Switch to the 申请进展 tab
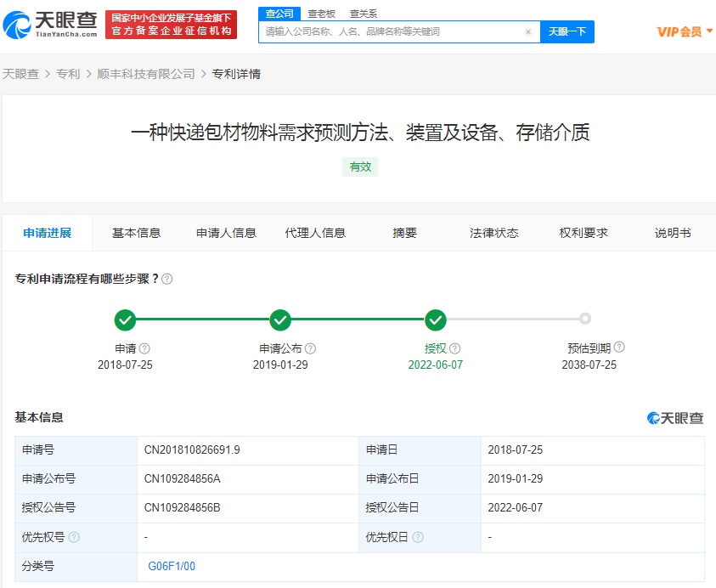716x588 pixels. [48, 233]
